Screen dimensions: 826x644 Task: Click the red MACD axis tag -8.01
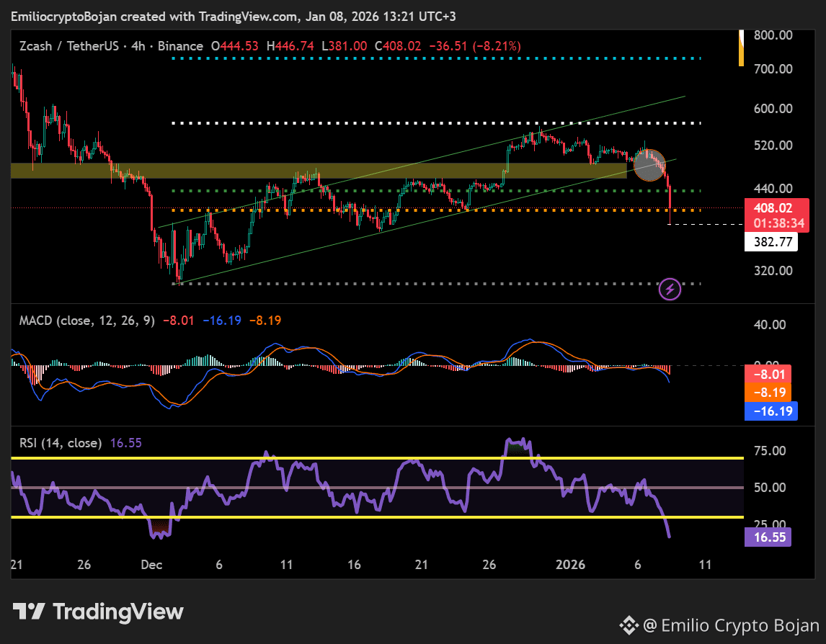pos(768,375)
